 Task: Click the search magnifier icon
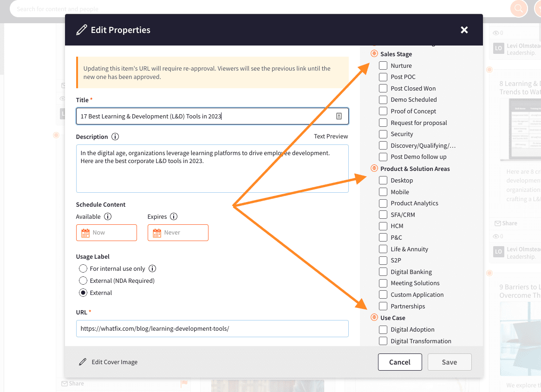tap(519, 8)
